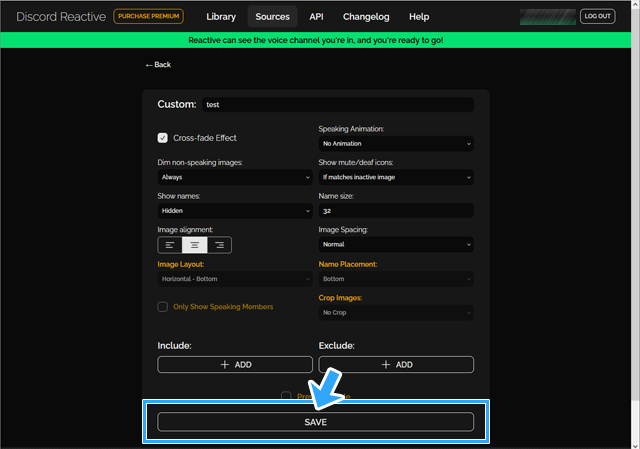Select center image alignment icon
The height and width of the screenshot is (449, 640).
click(x=194, y=244)
